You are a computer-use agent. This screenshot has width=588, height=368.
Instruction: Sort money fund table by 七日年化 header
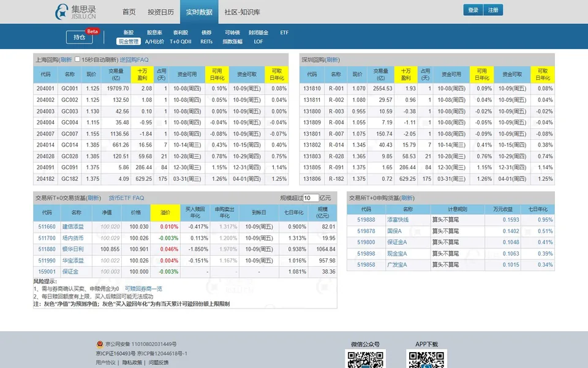(293, 213)
